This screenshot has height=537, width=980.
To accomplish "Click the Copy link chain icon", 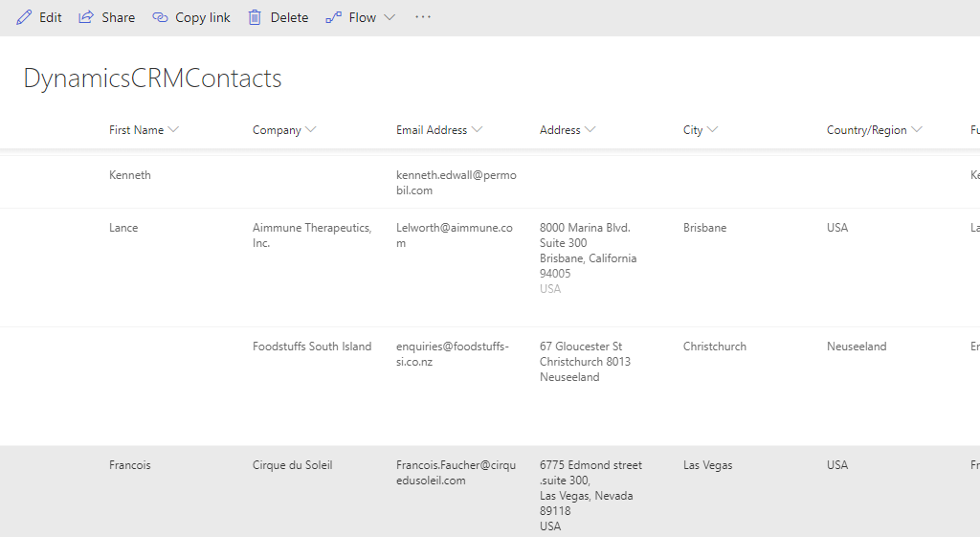I will pyautogui.click(x=160, y=17).
